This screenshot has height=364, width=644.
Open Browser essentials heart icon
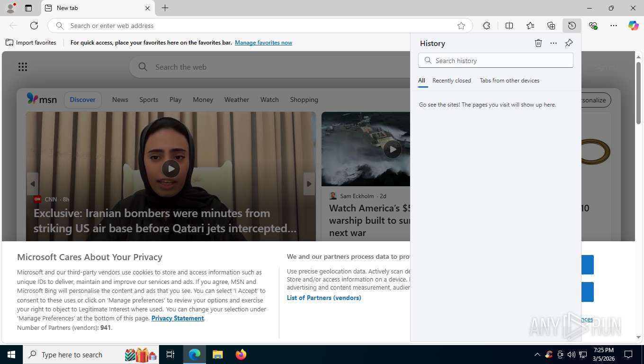click(593, 26)
